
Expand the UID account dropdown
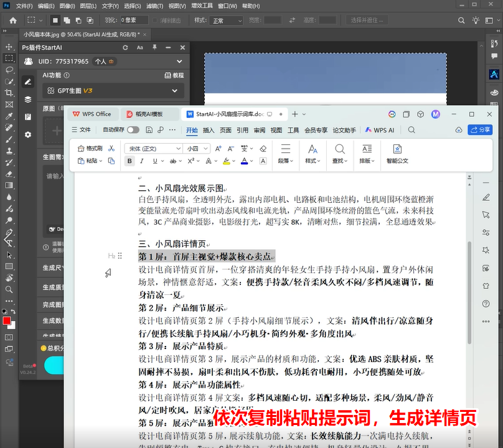(179, 61)
